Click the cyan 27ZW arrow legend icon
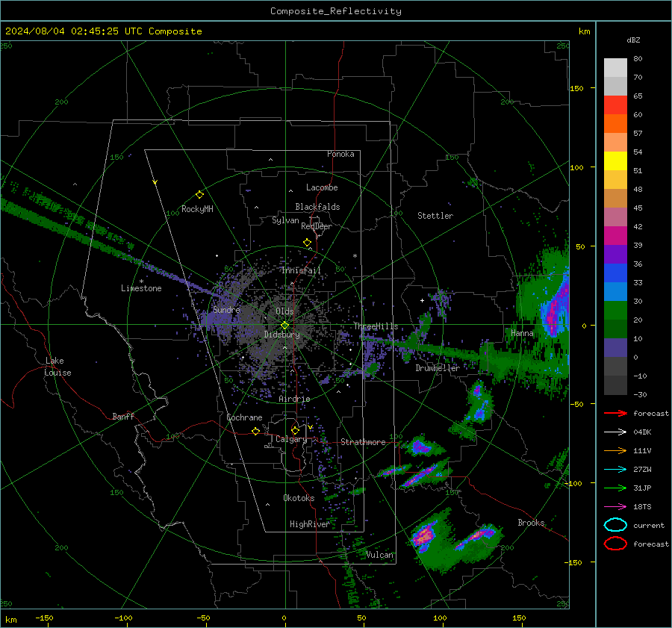The image size is (672, 628). (615, 470)
